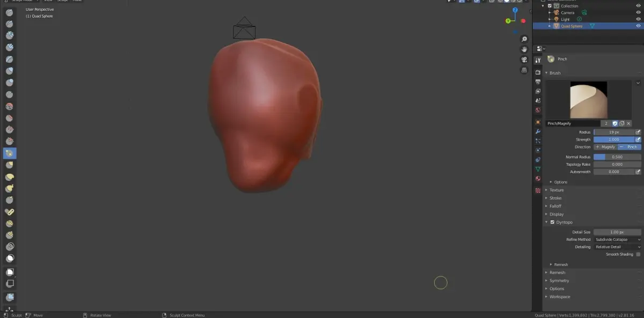Select the Grab brush tool
Screen dimensions: 644x318
(10, 165)
